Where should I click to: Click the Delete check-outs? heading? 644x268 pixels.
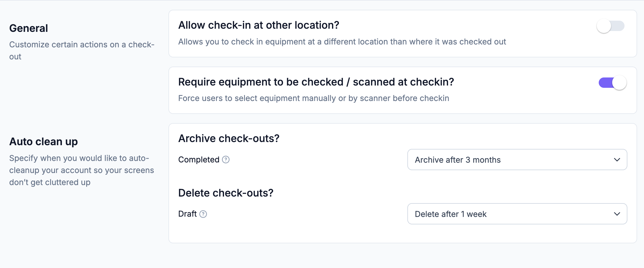[x=226, y=193]
